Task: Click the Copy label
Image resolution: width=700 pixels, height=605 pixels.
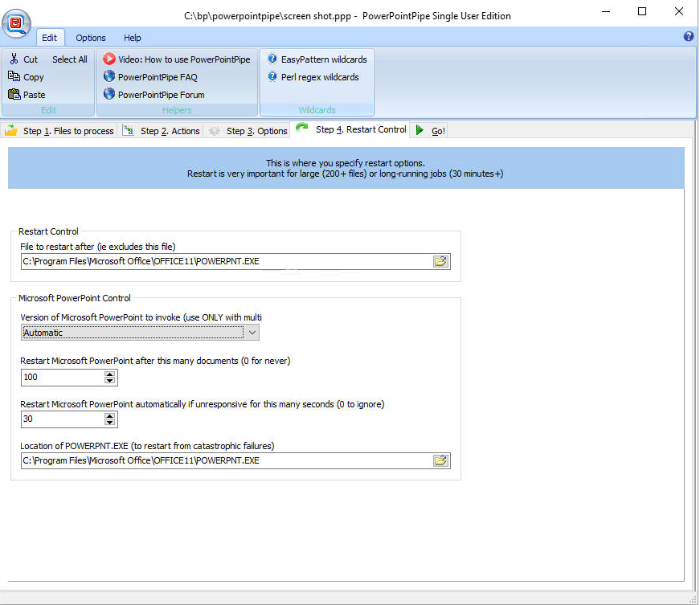Action: coord(34,77)
